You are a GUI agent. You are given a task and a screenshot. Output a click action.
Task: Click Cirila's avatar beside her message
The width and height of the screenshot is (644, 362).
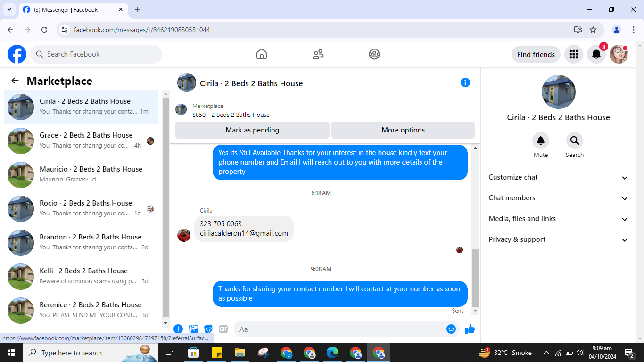pyautogui.click(x=184, y=235)
